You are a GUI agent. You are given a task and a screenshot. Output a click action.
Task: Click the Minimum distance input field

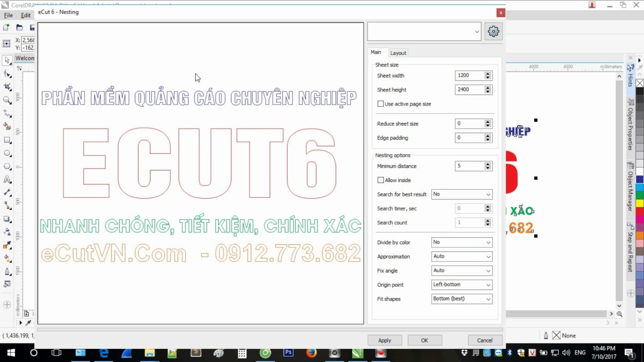pos(469,166)
